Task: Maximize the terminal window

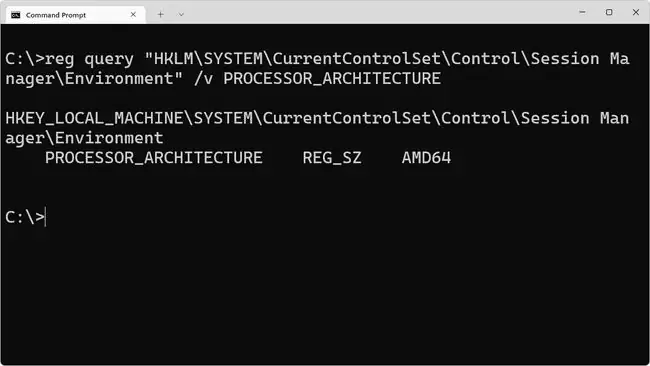Action: pos(609,12)
